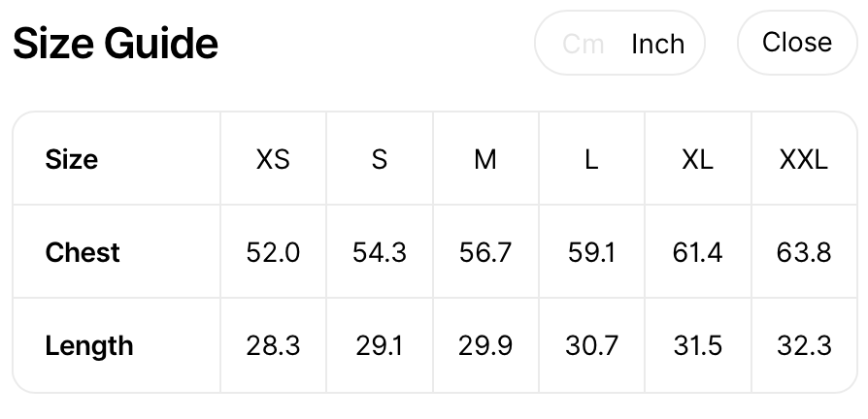Screen dimensions: 868x419
Task: Click chest value 56.7 for M
Action: [485, 252]
